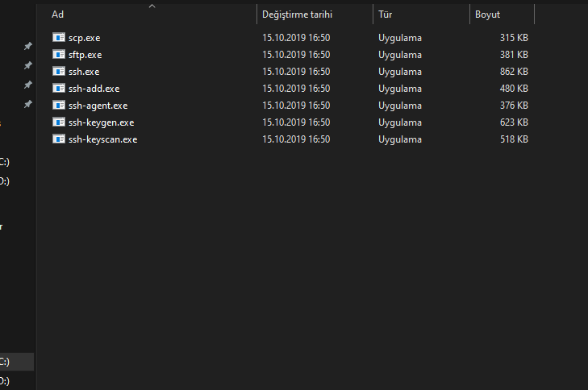Select the ssh-add.exe file icon

click(x=58, y=88)
